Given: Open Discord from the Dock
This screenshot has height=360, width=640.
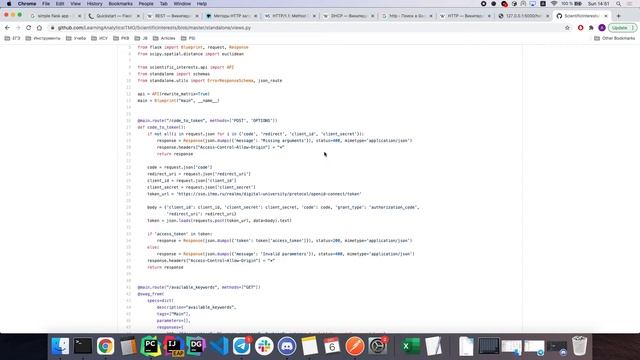Looking at the screenshot, I should 287,346.
